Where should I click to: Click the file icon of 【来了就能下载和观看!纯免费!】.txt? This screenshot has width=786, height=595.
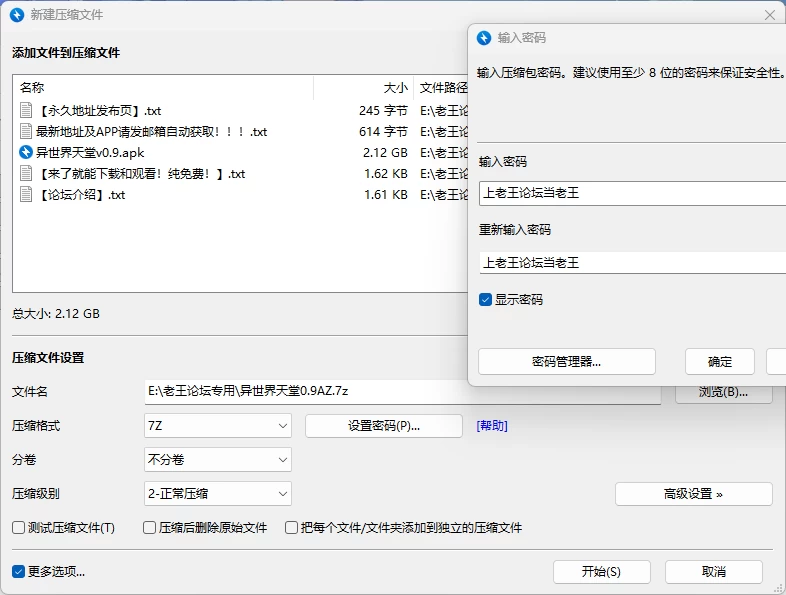pos(26,173)
